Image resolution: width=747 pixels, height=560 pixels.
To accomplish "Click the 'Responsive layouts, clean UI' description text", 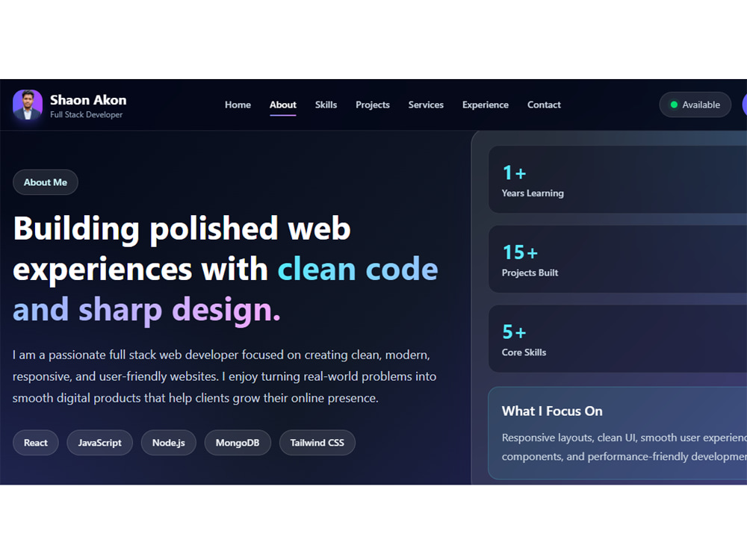I will [x=624, y=447].
